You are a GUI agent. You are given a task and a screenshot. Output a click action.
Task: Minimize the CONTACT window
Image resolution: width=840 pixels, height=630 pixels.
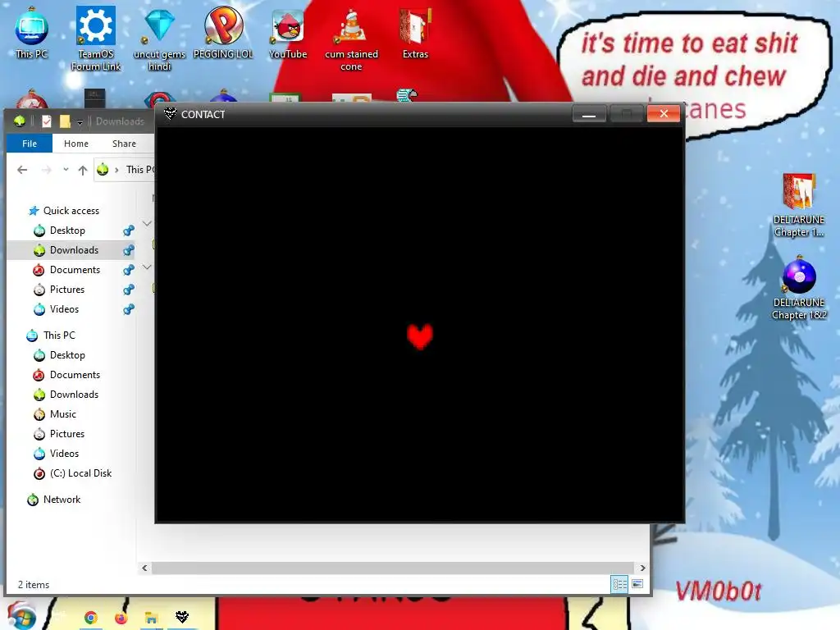tap(589, 113)
